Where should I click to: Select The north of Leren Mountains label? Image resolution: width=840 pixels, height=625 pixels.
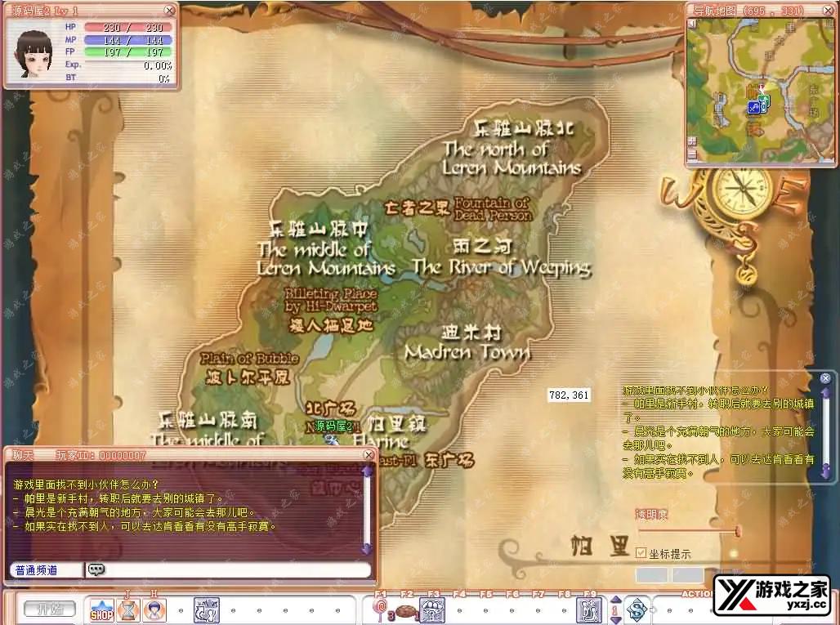point(512,149)
